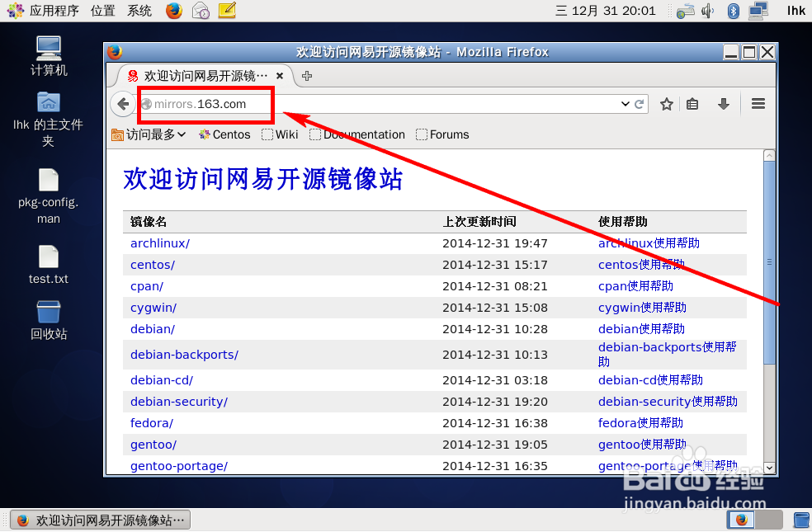Click the Firefox back arrow button

tap(123, 104)
